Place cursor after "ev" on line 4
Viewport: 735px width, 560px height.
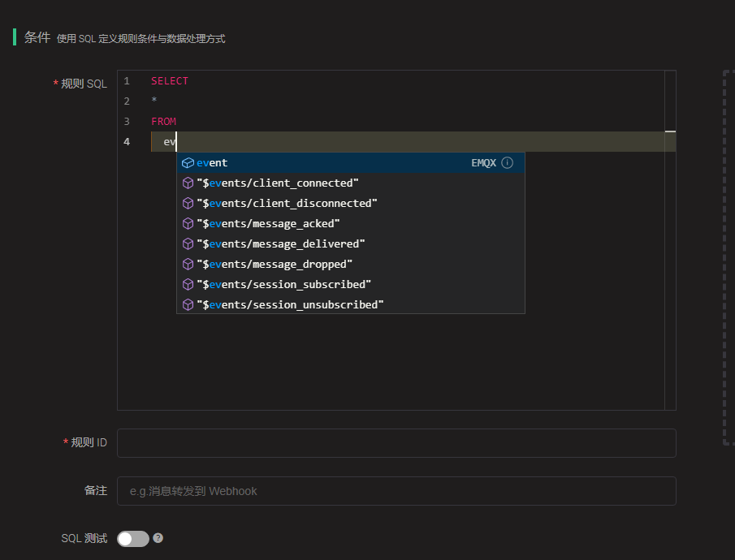click(x=176, y=141)
